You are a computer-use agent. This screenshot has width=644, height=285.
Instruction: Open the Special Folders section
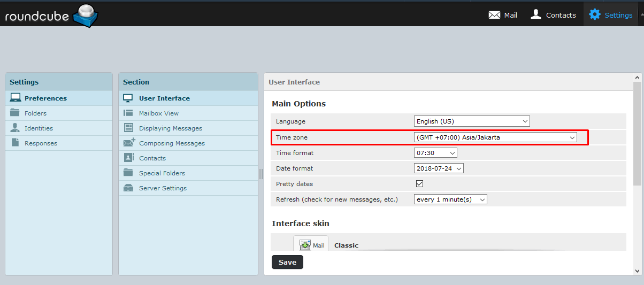pyautogui.click(x=188, y=173)
